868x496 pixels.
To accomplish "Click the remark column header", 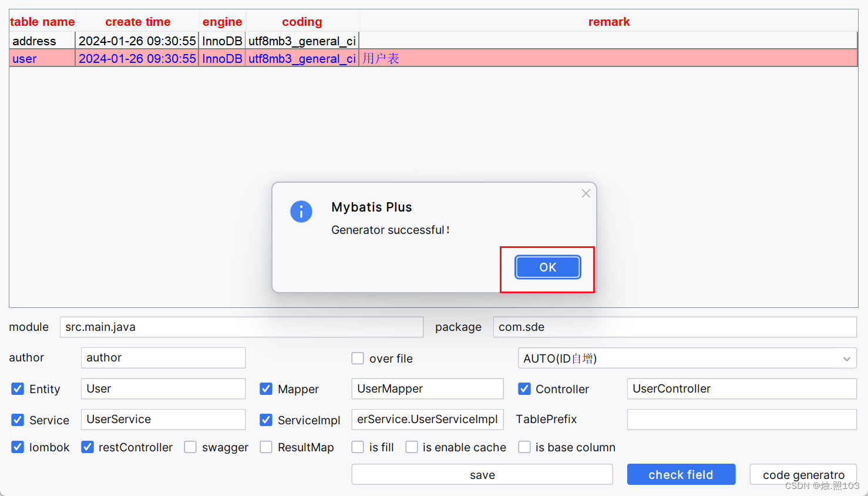I will coord(609,22).
